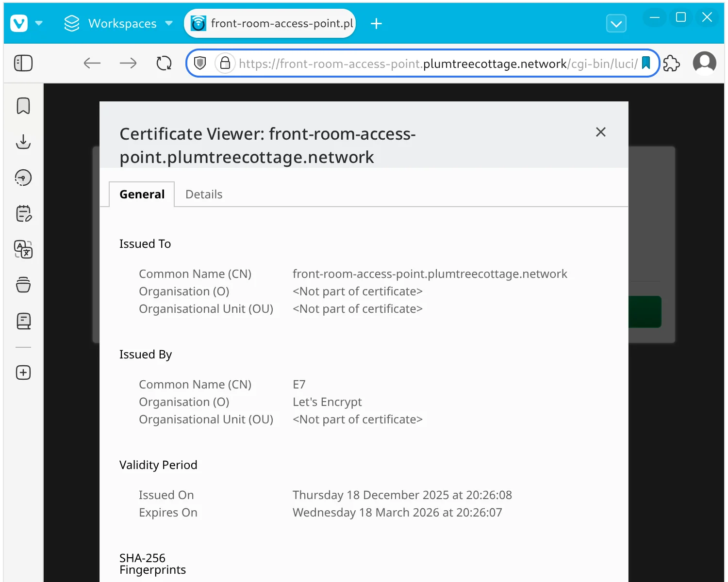
Task: Select the General certificate tab
Action: pos(142,194)
